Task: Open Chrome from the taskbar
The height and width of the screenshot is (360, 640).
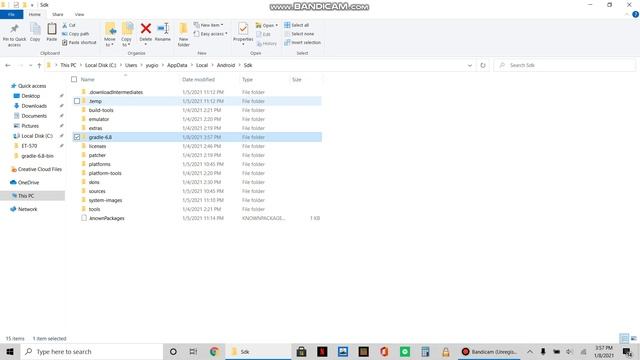Action: click(214, 351)
